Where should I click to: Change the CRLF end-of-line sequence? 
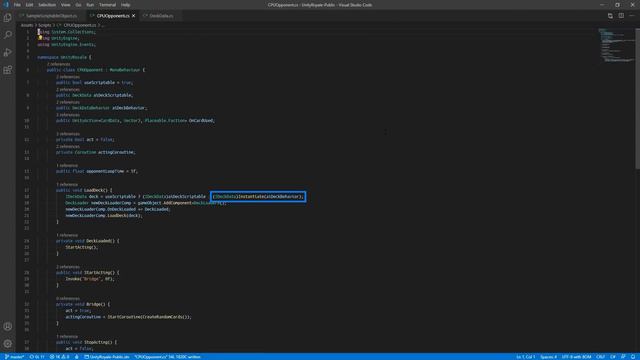pos(600,357)
